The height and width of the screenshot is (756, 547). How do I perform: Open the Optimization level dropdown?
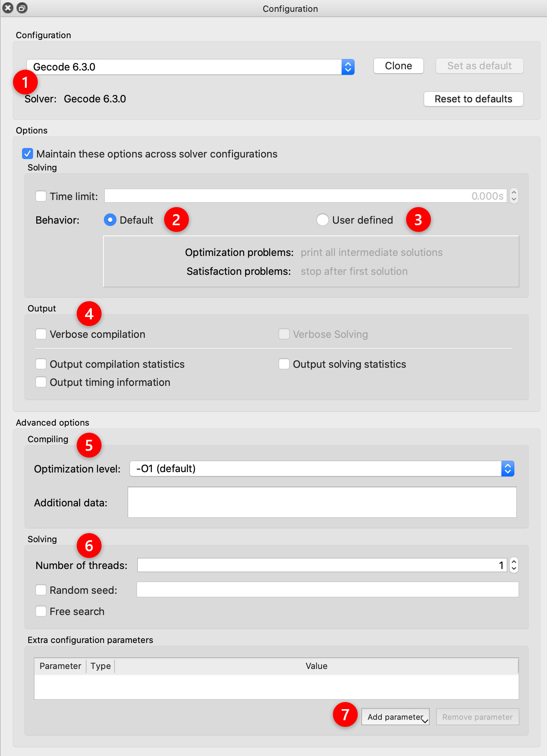pyautogui.click(x=322, y=469)
